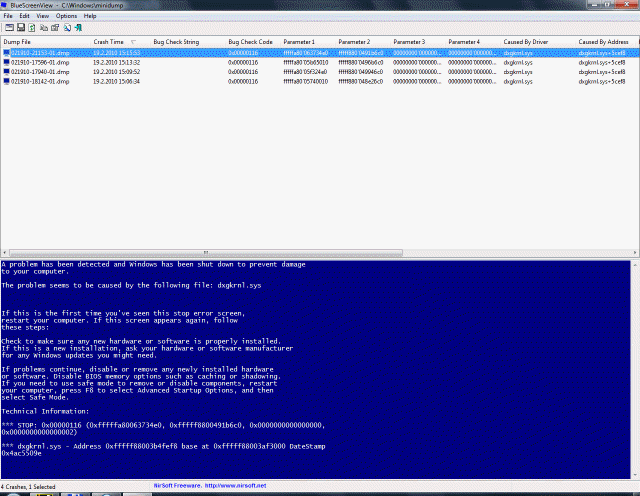Screen dimensions: 640x496
Task: Click Bug Check Code column header
Action: pos(253,42)
